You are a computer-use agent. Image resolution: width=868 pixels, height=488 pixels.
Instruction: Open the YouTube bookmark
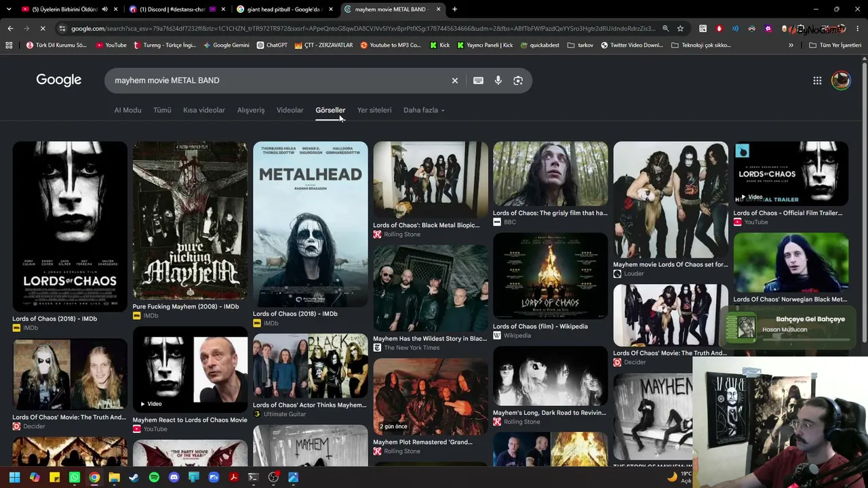pyautogui.click(x=111, y=45)
